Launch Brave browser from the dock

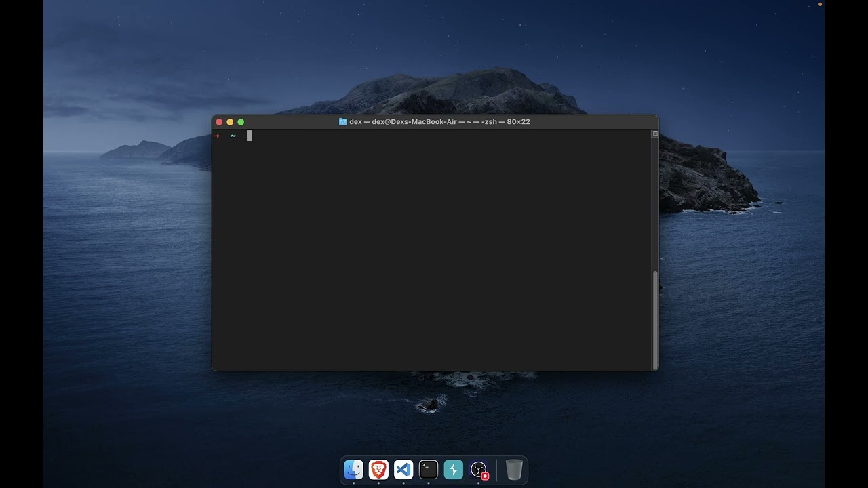pyautogui.click(x=378, y=469)
